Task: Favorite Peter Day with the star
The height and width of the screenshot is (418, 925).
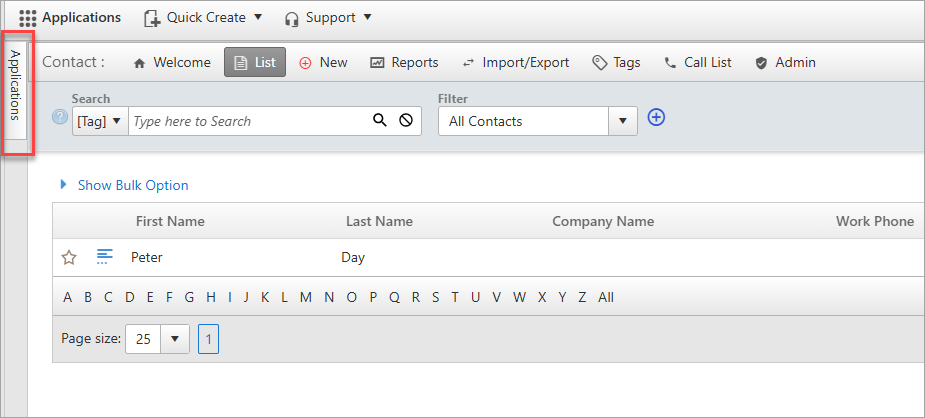Action: (x=69, y=258)
